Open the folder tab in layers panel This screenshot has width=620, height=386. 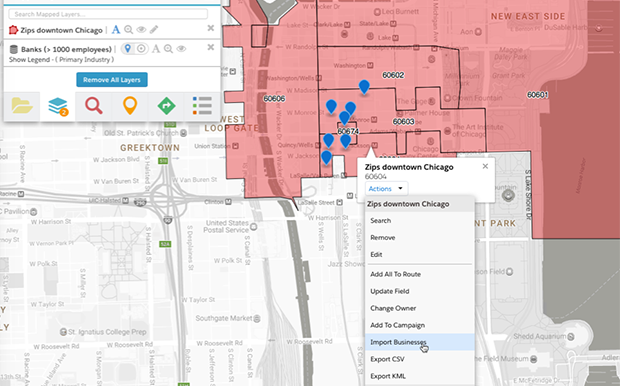click(22, 106)
